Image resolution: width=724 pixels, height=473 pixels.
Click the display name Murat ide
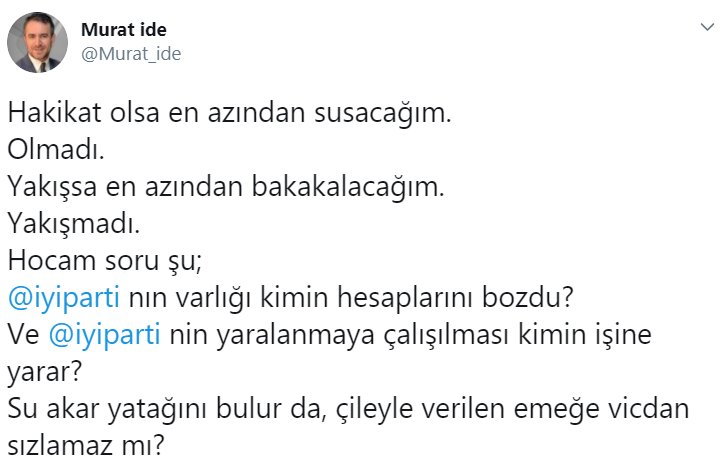click(x=124, y=30)
